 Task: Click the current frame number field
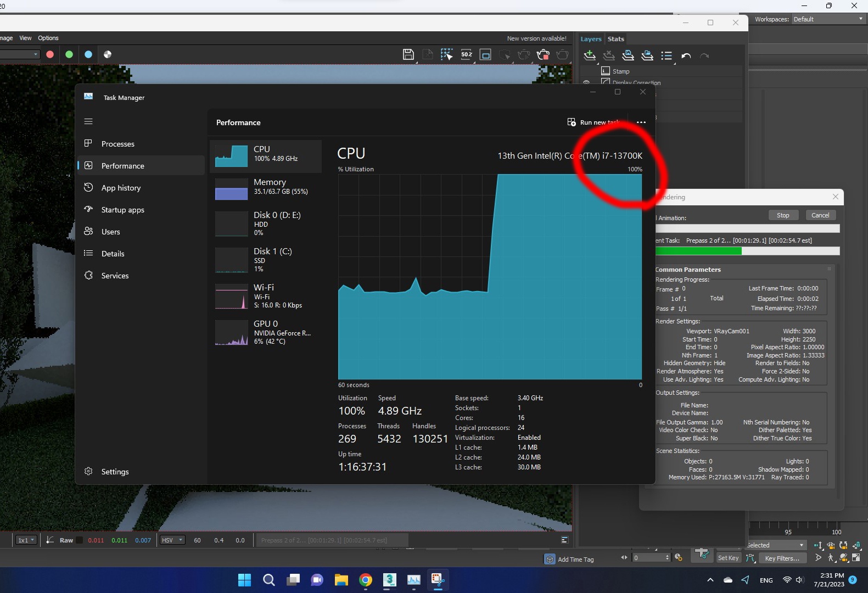tap(648, 558)
